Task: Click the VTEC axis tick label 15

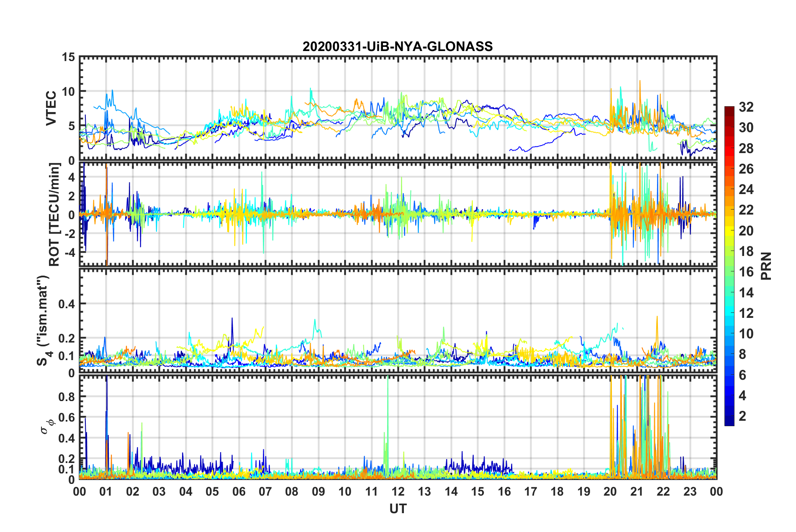Action: coord(68,57)
